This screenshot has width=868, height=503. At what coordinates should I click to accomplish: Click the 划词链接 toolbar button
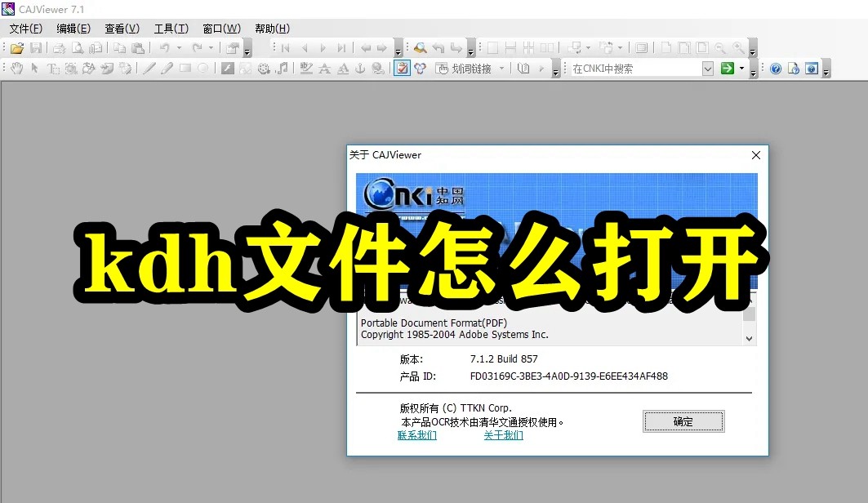point(465,68)
